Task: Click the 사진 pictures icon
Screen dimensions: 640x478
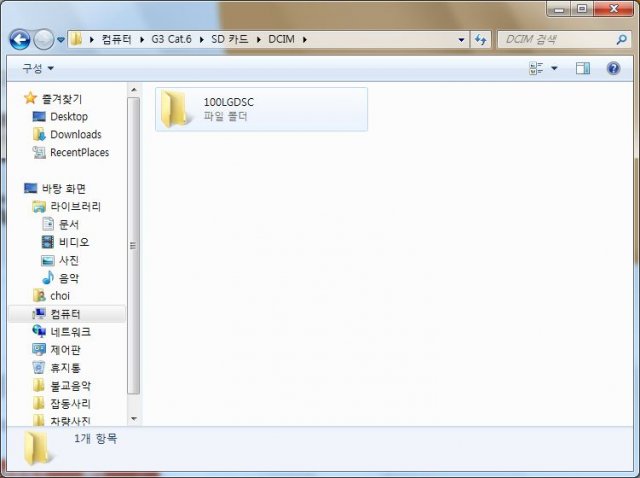Action: 48,260
